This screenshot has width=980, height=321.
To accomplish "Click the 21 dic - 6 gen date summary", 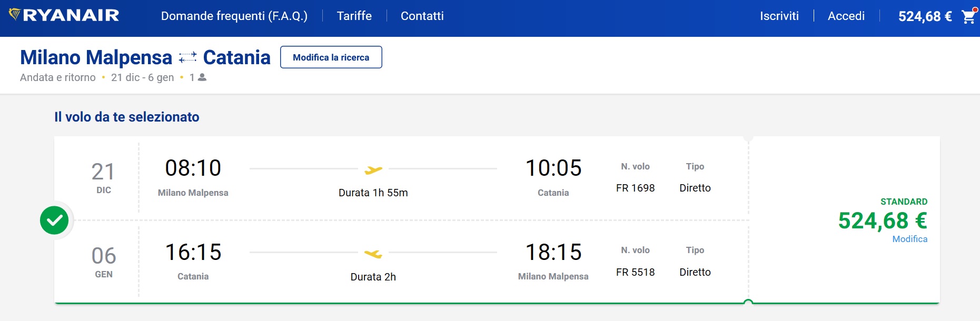I will coord(143,77).
